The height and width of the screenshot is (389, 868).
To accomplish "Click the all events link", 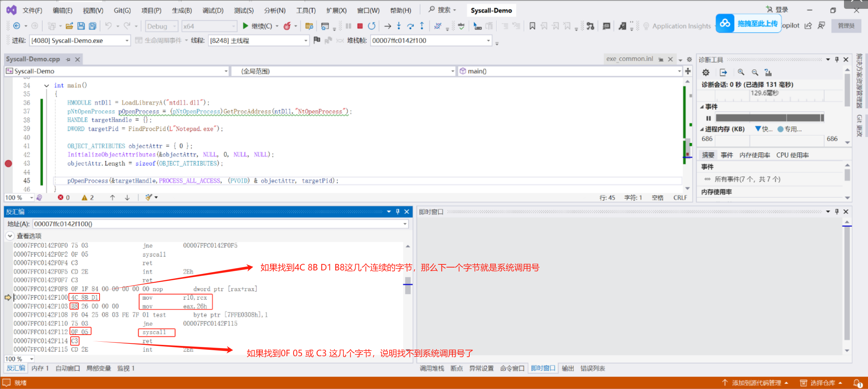I will coord(747,179).
